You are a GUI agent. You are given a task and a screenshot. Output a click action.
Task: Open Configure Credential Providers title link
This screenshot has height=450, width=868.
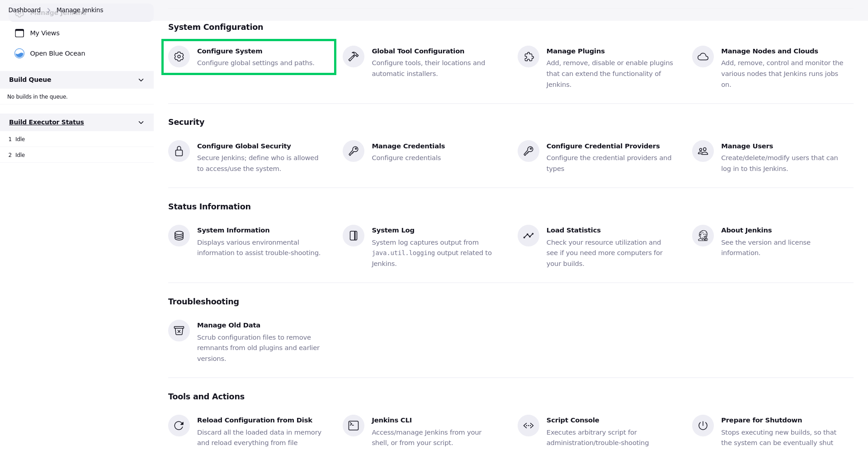(603, 146)
